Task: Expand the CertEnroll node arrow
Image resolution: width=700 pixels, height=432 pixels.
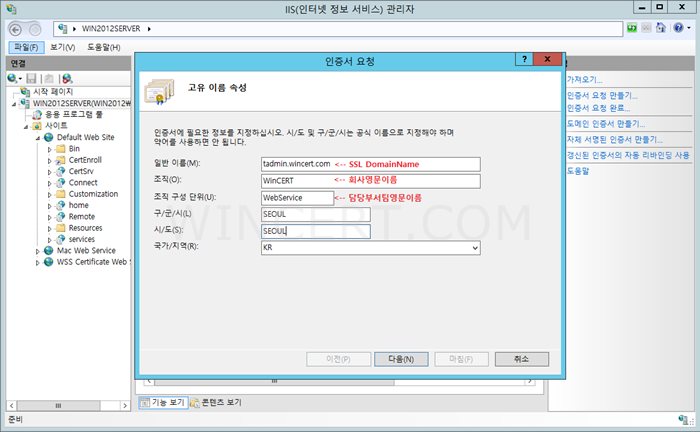Action: [49, 160]
